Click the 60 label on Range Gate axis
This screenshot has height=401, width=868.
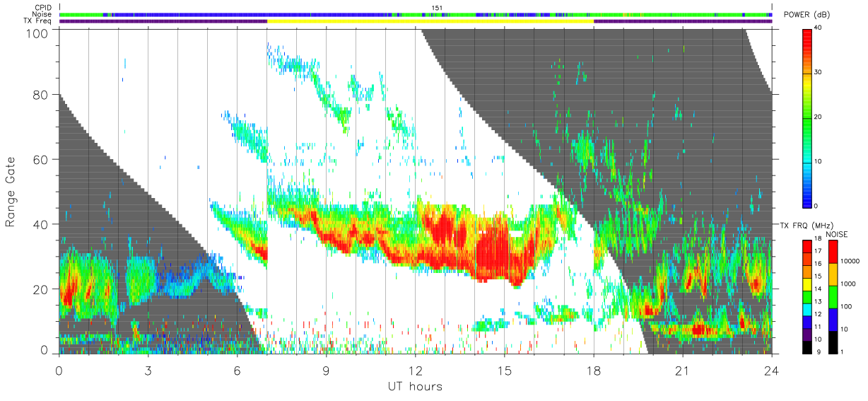(x=40, y=159)
